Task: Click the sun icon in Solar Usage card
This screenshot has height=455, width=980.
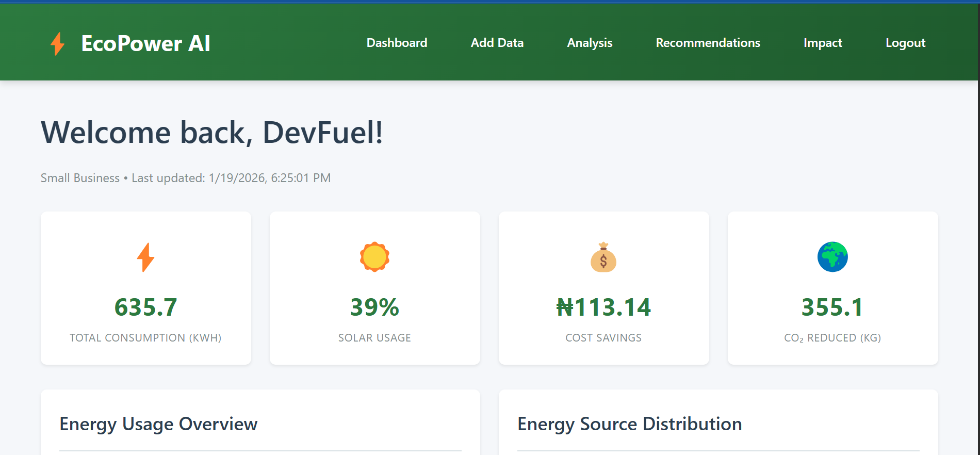Action: 374,257
